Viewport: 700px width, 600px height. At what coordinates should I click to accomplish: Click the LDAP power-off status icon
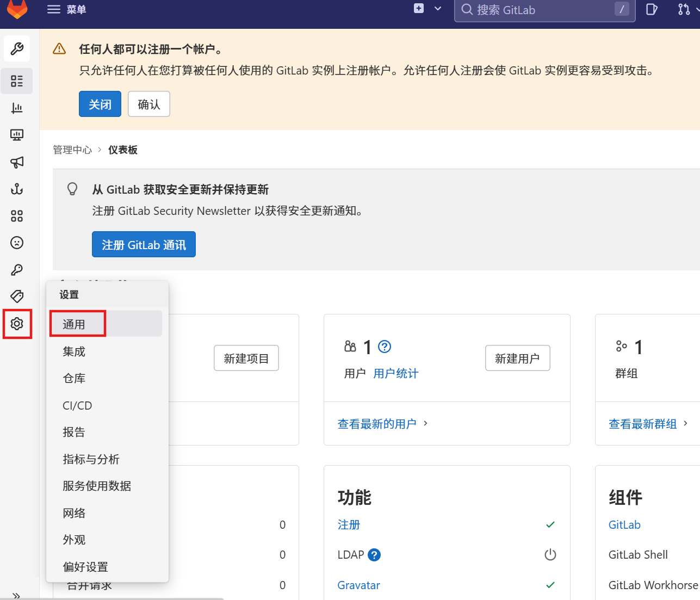(x=550, y=555)
